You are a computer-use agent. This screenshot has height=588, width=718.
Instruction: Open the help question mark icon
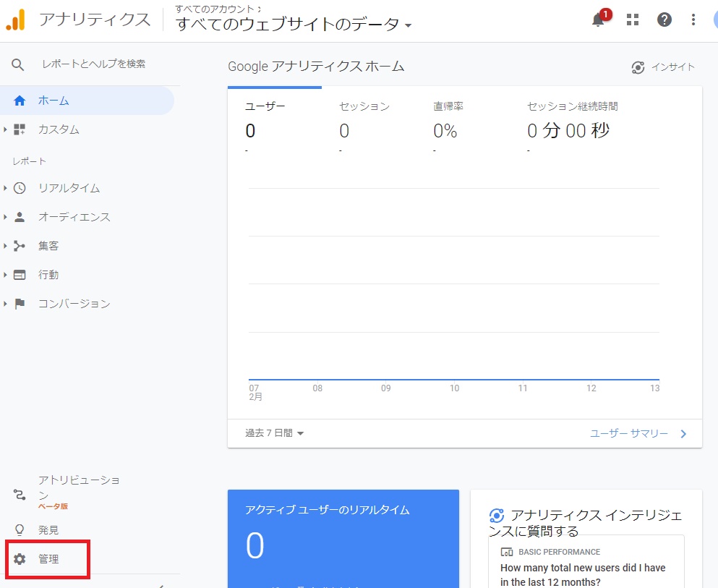click(664, 20)
